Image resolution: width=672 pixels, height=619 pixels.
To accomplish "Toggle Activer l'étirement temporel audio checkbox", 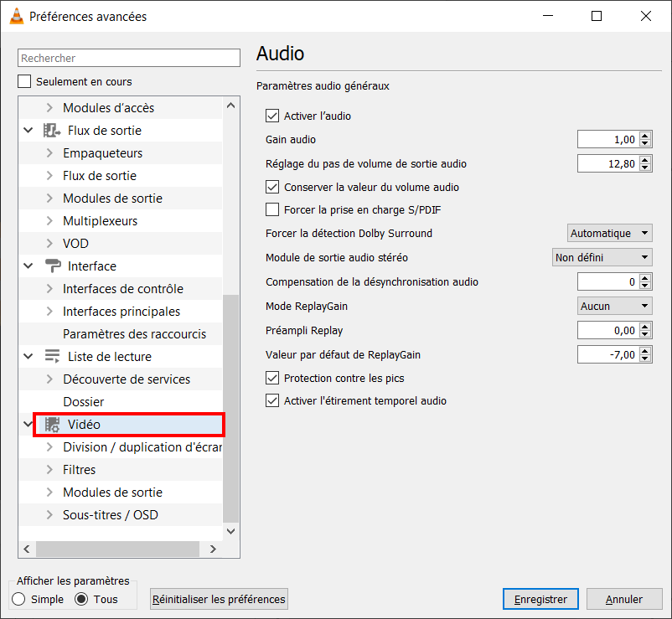I will (272, 400).
